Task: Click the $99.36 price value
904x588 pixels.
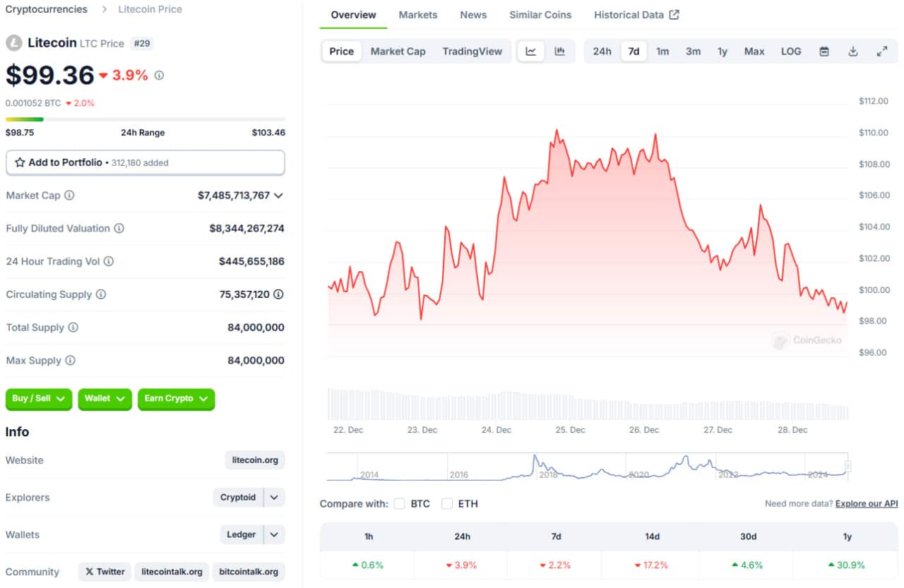Action: pos(50,75)
